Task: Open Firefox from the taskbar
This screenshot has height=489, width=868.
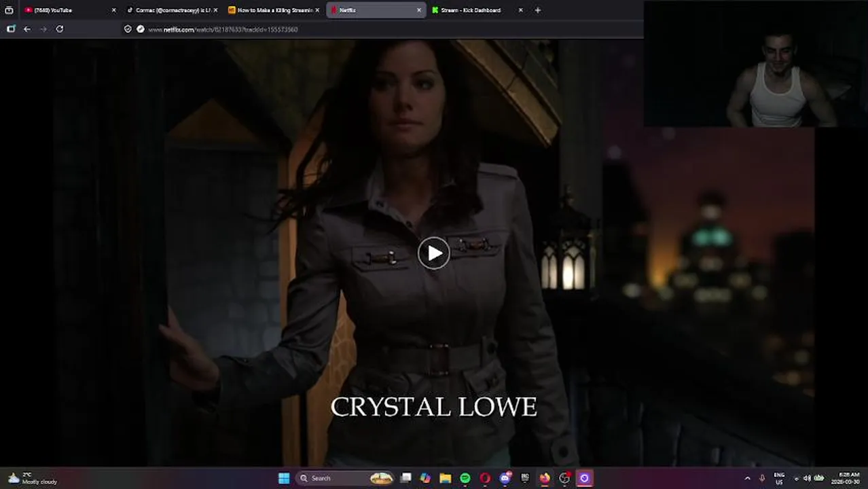Action: tap(545, 478)
